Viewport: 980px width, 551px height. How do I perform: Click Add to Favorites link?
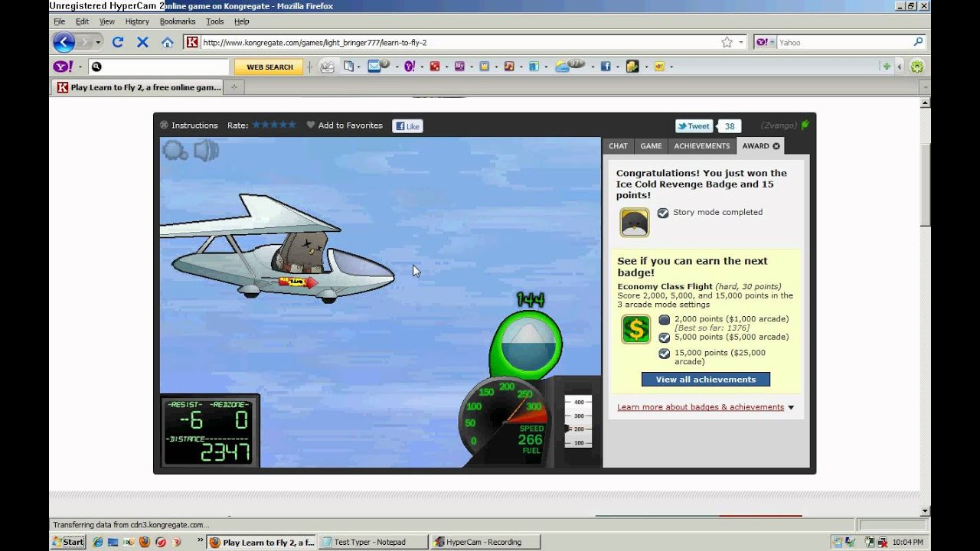(350, 126)
